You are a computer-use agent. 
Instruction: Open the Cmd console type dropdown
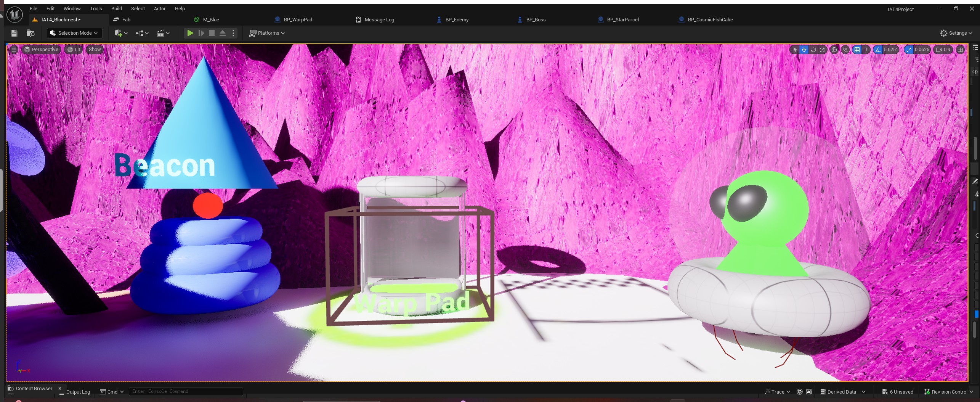[112, 392]
